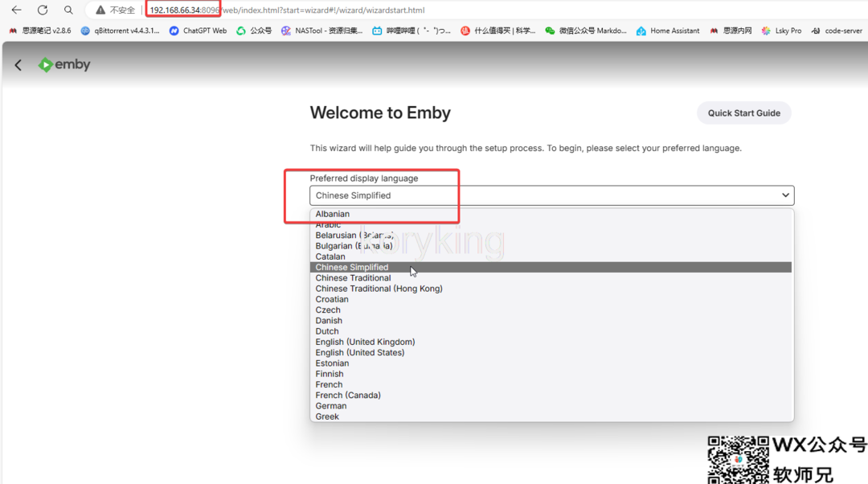Viewport: 868px width, 484px height.
Task: Open the Lsky Pro bookmark
Action: coord(781,31)
